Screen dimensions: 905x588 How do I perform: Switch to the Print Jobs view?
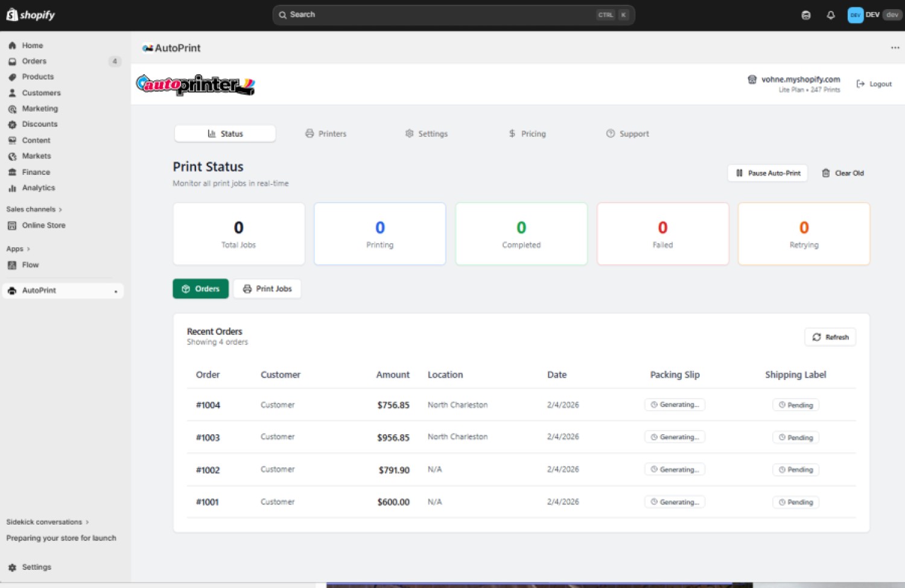[267, 289]
